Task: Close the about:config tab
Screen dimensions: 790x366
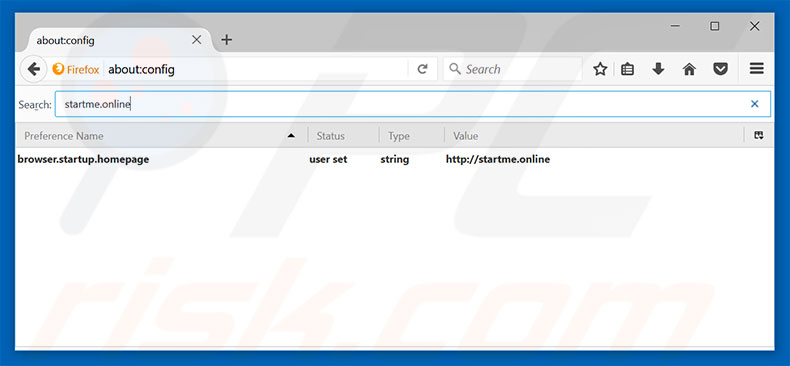Action: click(x=197, y=40)
